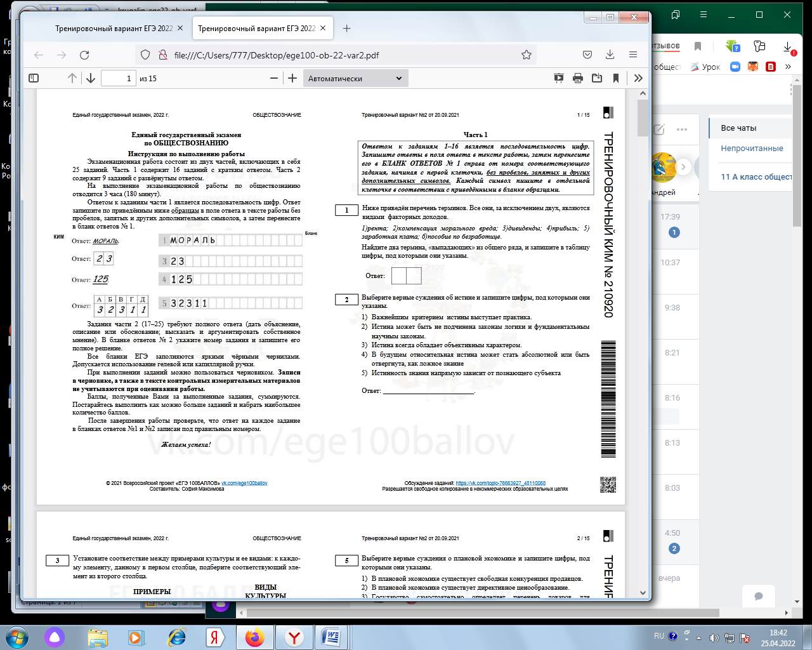Open Yandex browser downloads with alert
Image resolution: width=812 pixels, height=650 pixels.
click(x=788, y=48)
